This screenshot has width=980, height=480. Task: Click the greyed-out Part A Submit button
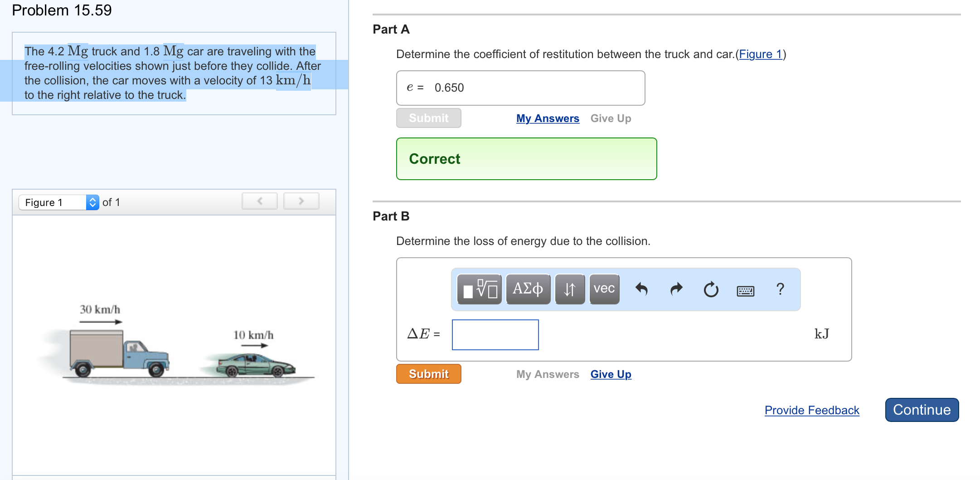click(x=429, y=118)
